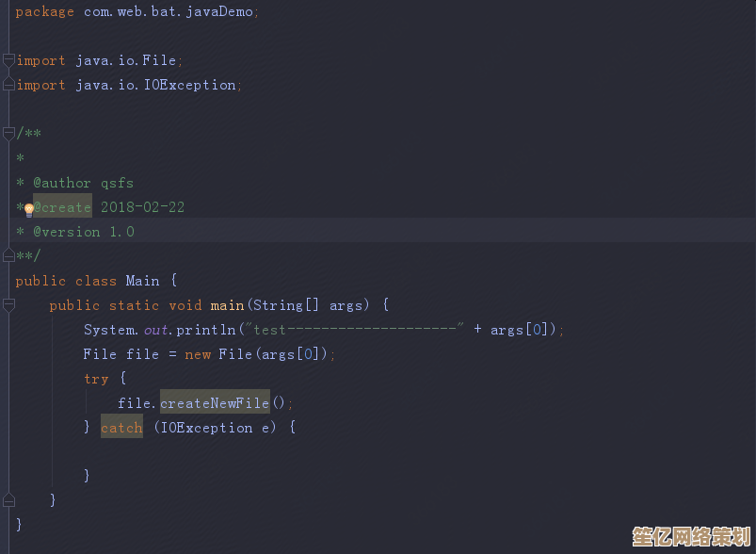Click the Main class name
Screen dimensions: 756x554
[x=142, y=281]
